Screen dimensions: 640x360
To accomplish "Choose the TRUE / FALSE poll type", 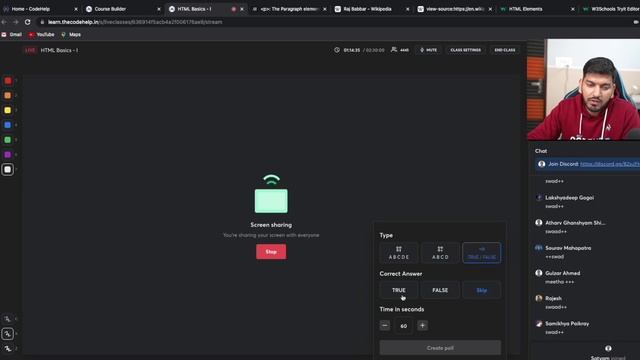I will click(x=482, y=253).
